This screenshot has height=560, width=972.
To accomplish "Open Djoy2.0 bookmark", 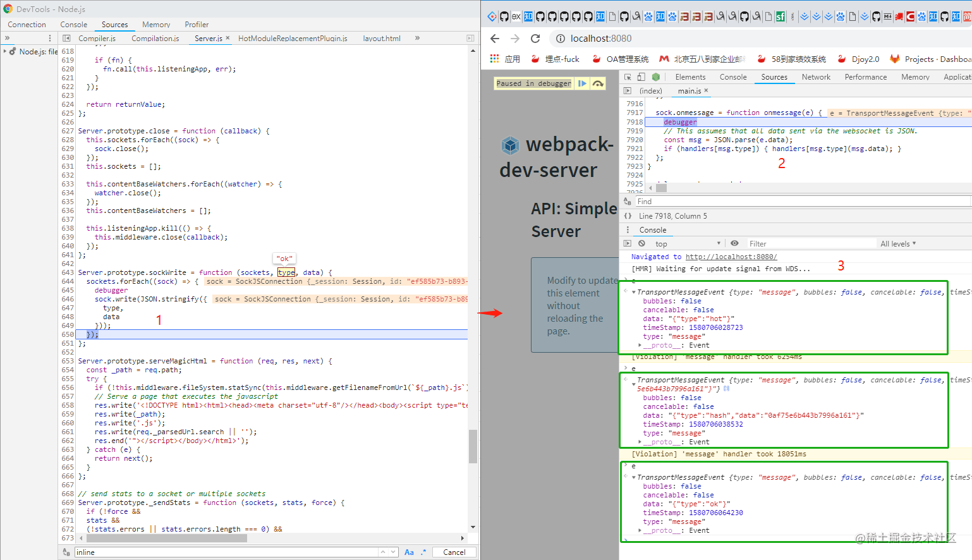I will (858, 59).
